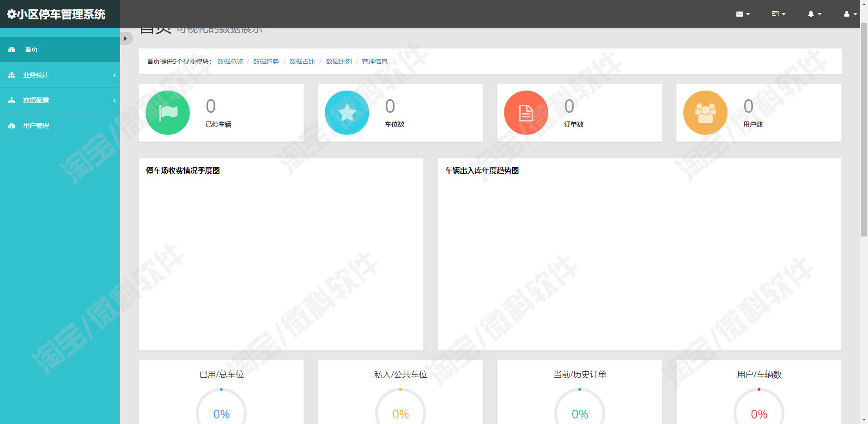
Task: Click the gear icon beside 小区停车管理系统
Action: 12,14
